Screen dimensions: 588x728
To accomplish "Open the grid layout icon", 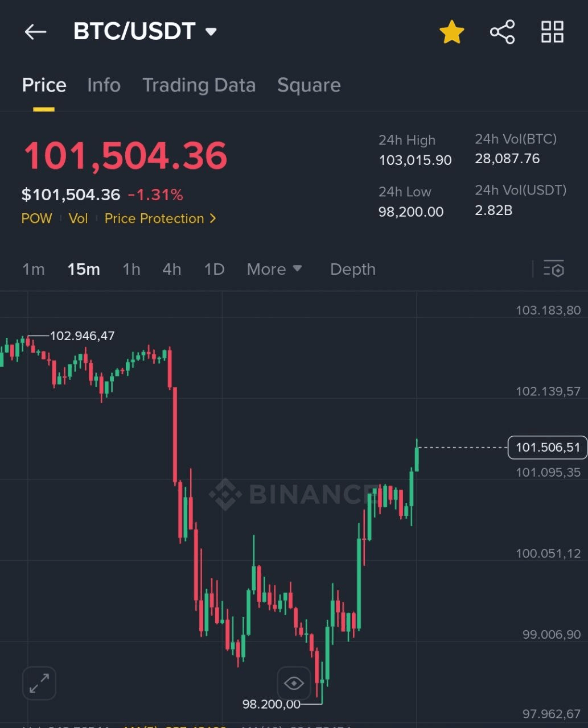I will tap(552, 32).
